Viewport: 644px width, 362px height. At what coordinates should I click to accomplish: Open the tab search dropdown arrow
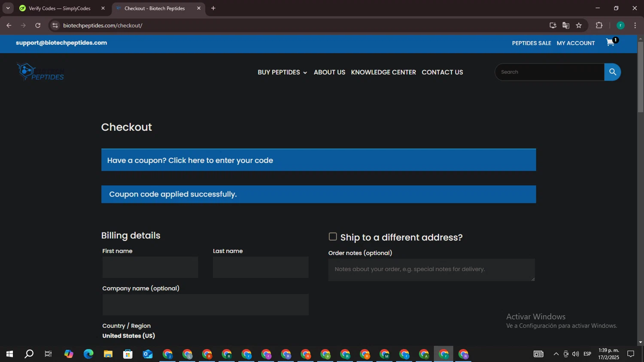tap(8, 8)
